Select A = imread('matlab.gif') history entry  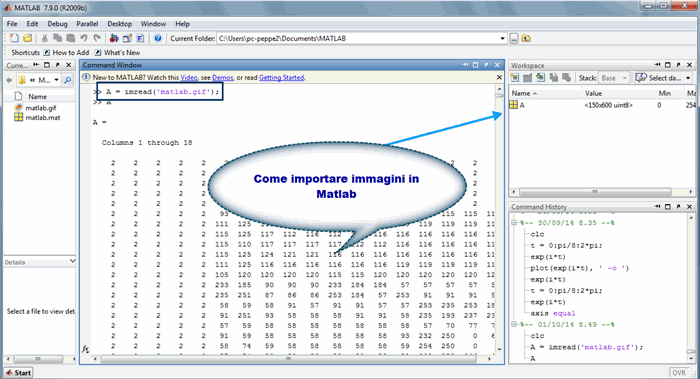coord(587,347)
